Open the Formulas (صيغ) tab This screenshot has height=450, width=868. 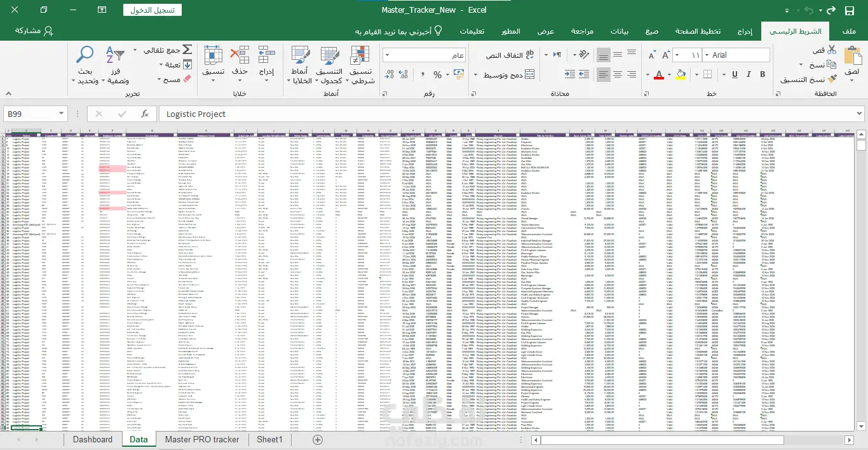pos(652,31)
